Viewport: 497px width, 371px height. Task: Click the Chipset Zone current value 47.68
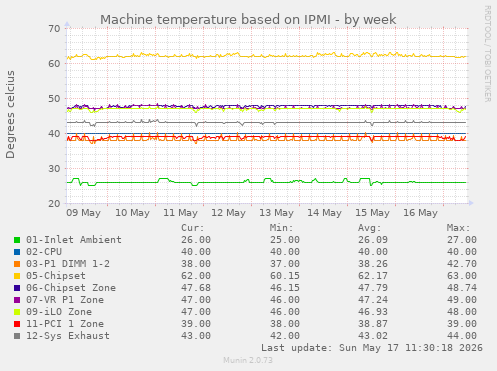coord(196,288)
